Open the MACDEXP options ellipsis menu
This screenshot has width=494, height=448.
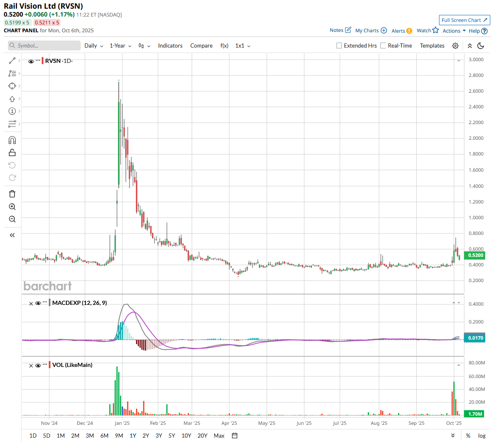pyautogui.click(x=45, y=302)
